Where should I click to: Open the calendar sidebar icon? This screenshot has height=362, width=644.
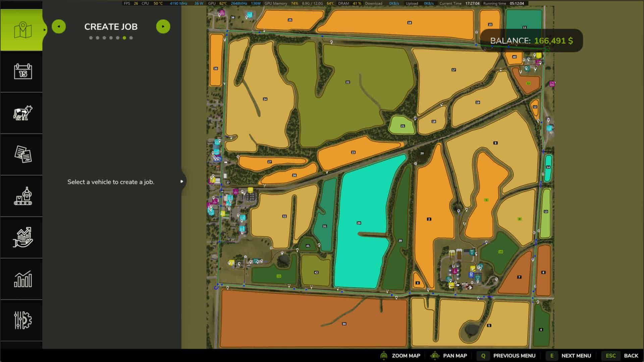click(23, 71)
